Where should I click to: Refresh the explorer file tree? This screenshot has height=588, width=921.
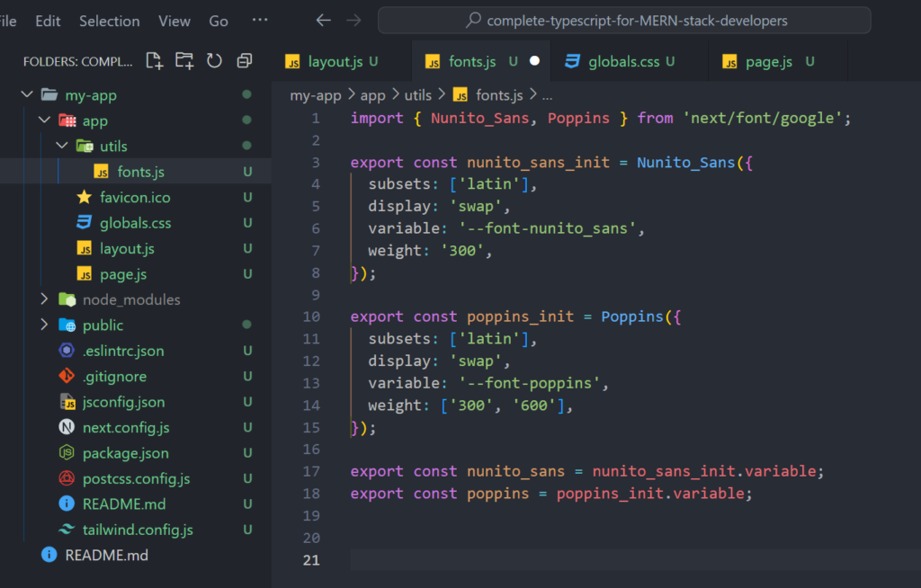coord(214,61)
